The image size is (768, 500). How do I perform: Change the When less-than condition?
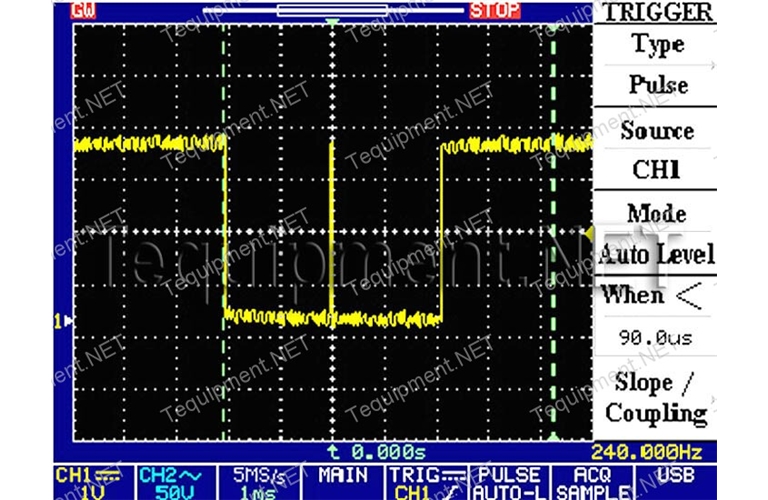tap(656, 296)
